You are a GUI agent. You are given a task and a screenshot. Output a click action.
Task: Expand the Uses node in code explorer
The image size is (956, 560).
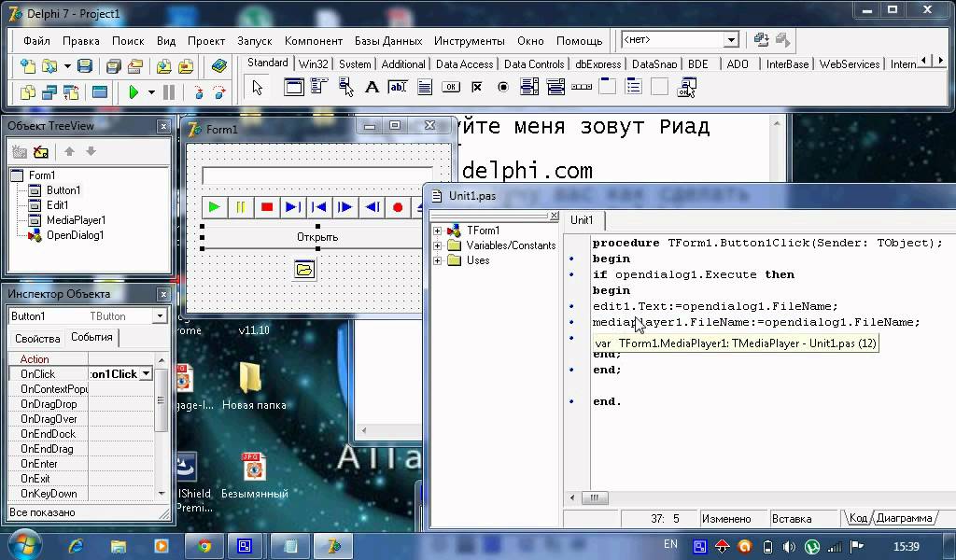pyautogui.click(x=437, y=260)
